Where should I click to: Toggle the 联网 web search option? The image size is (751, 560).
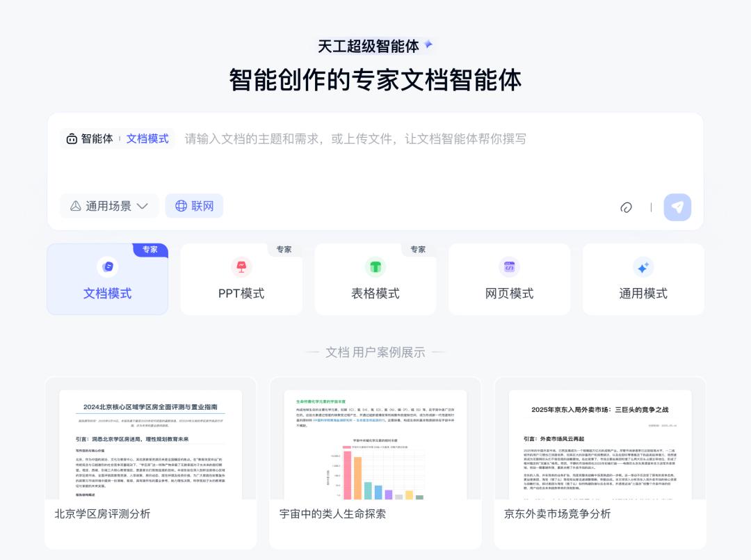coord(194,206)
